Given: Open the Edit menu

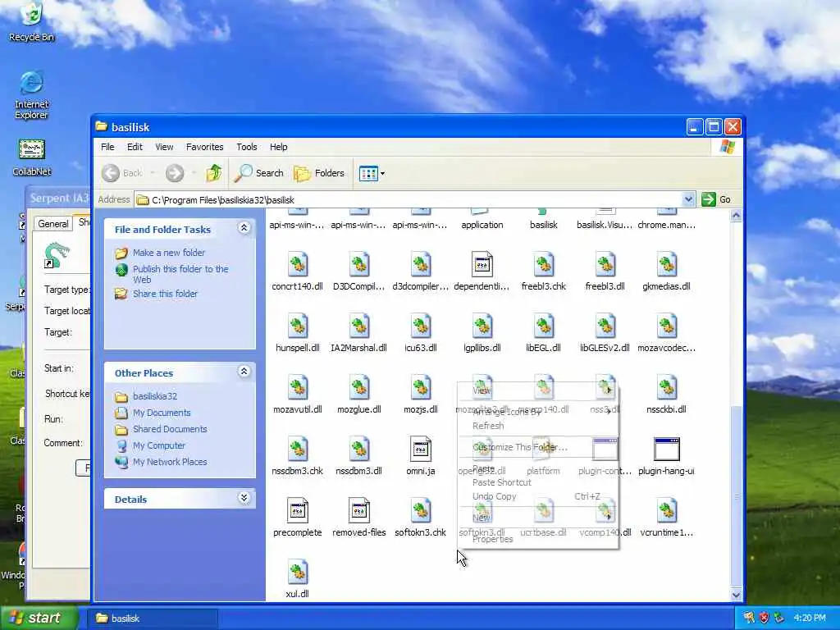Looking at the screenshot, I should (135, 147).
